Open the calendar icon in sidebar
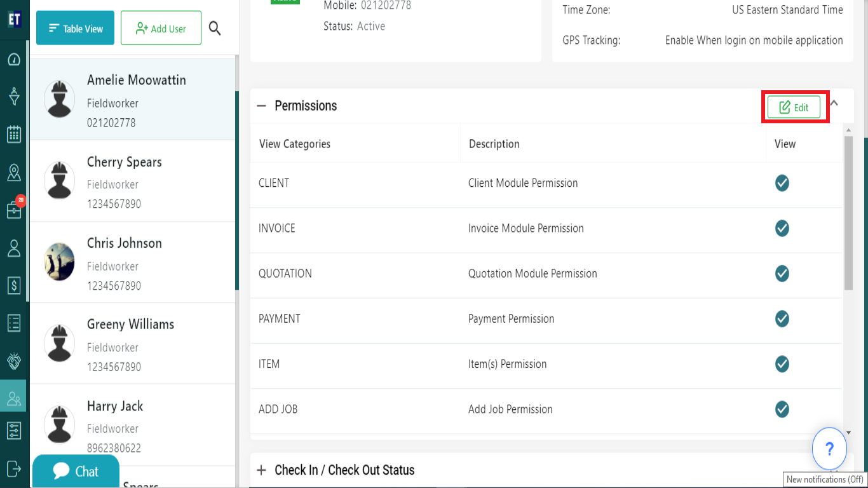868x488 pixels. coord(14,134)
